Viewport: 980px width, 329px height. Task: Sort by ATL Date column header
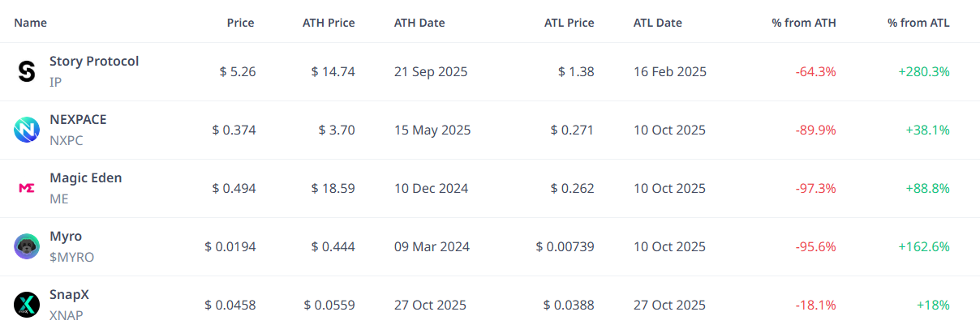click(658, 23)
